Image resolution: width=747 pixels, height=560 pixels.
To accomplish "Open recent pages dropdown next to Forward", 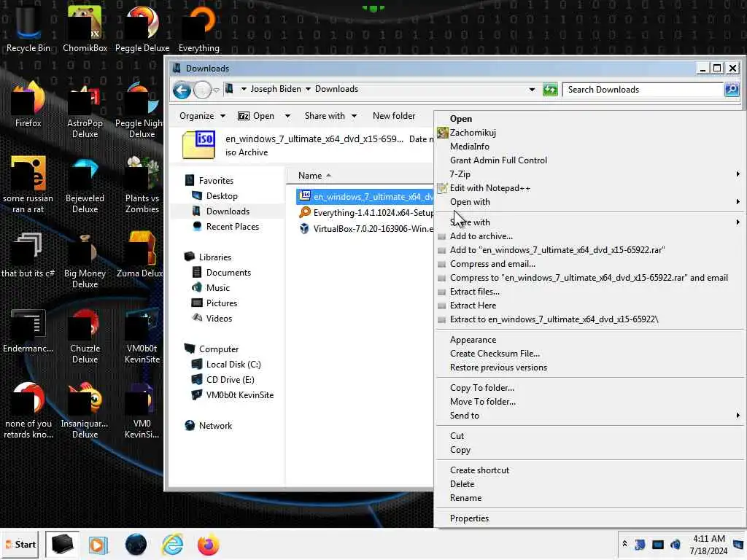I will coord(216,90).
